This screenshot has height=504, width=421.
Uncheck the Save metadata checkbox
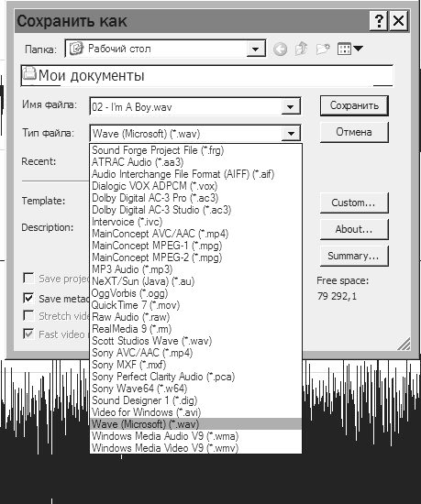click(x=28, y=299)
